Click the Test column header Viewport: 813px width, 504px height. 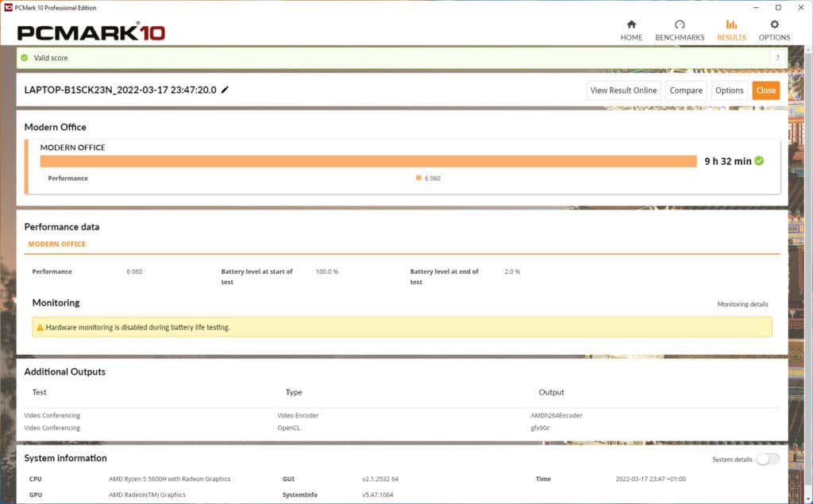pos(39,392)
